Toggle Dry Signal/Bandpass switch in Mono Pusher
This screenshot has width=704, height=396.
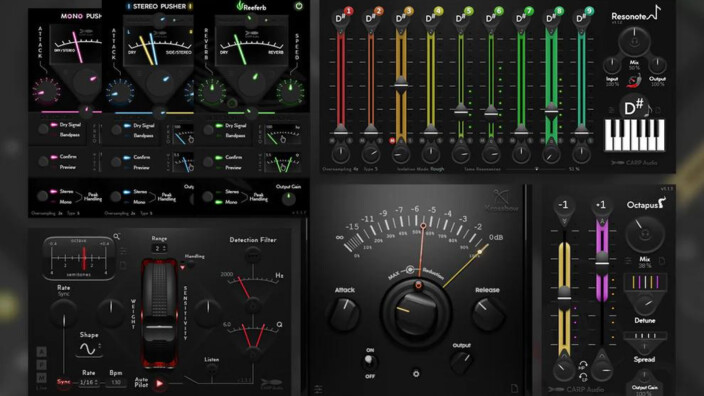[x=44, y=129]
